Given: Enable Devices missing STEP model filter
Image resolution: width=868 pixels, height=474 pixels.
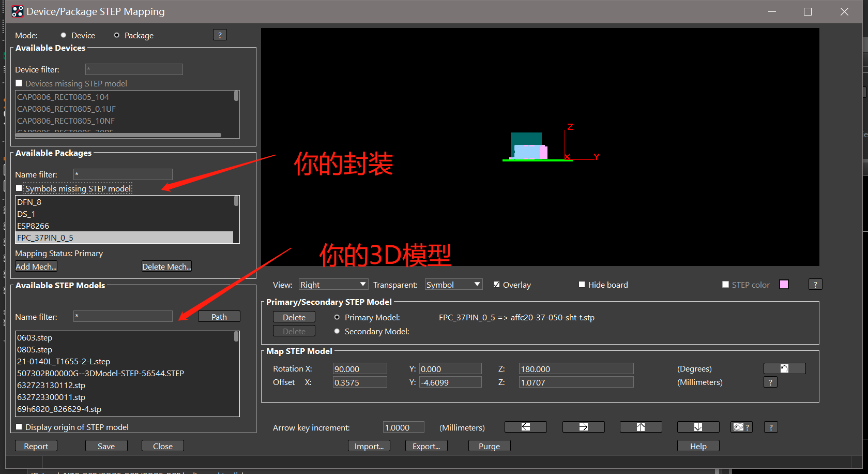Looking at the screenshot, I should pos(19,83).
